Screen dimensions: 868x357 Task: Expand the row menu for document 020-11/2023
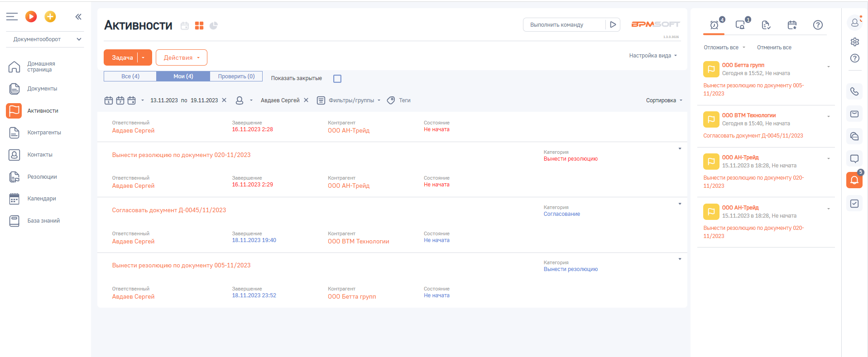point(680,149)
